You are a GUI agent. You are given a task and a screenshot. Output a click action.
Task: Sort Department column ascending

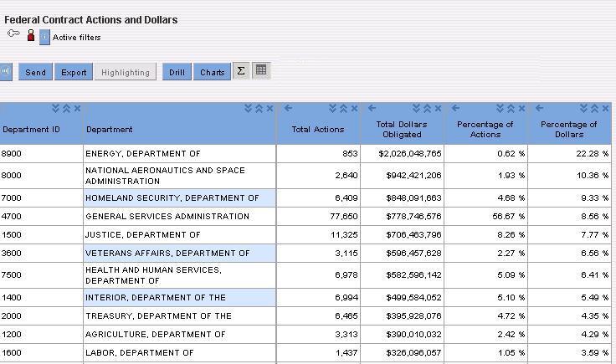tap(259, 109)
